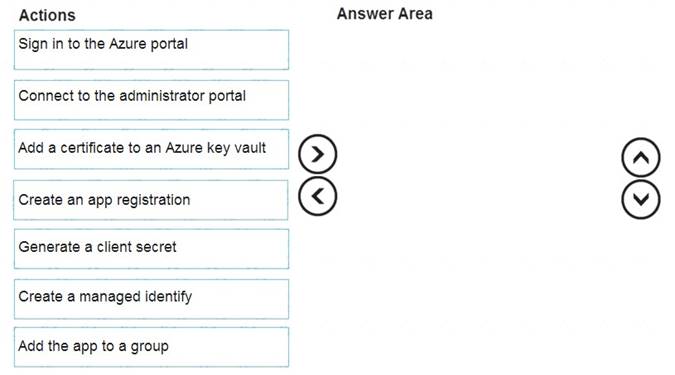Move selected answer down with down arrow

tap(641, 199)
